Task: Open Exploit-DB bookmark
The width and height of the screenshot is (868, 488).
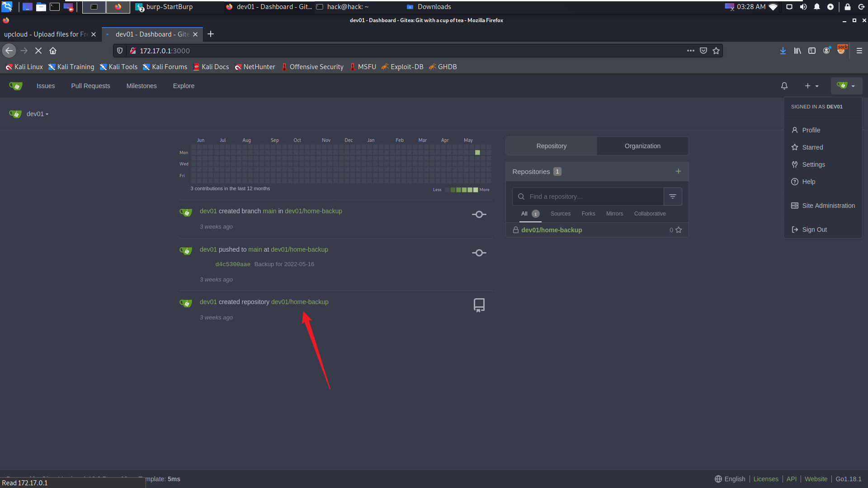Action: tap(402, 67)
